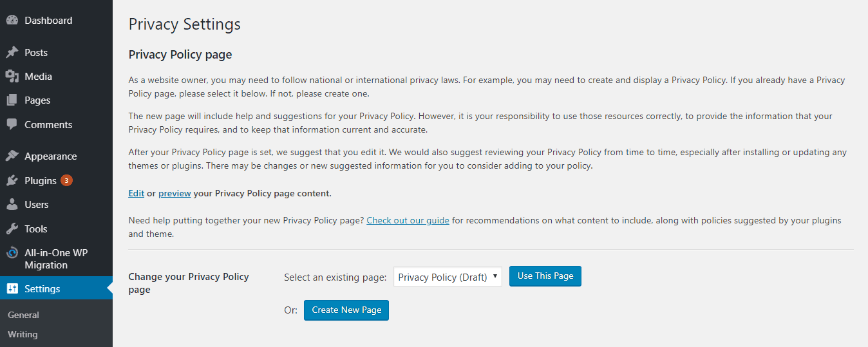
Task: Click the Use This Page button
Action: coord(545,276)
